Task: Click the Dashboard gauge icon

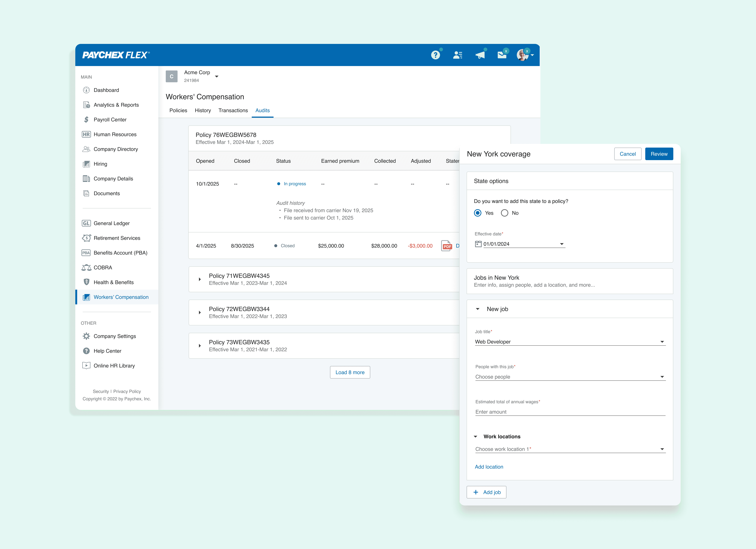Action: (x=86, y=90)
